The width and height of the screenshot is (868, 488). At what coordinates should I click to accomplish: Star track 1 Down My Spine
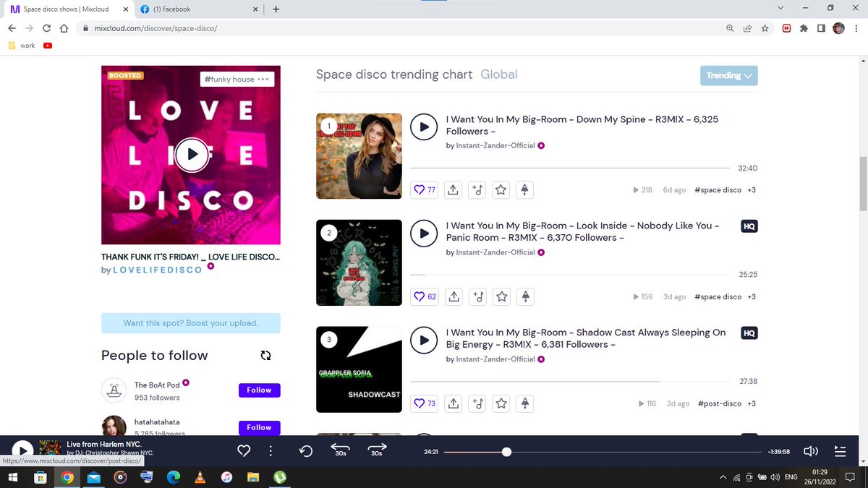tap(501, 190)
